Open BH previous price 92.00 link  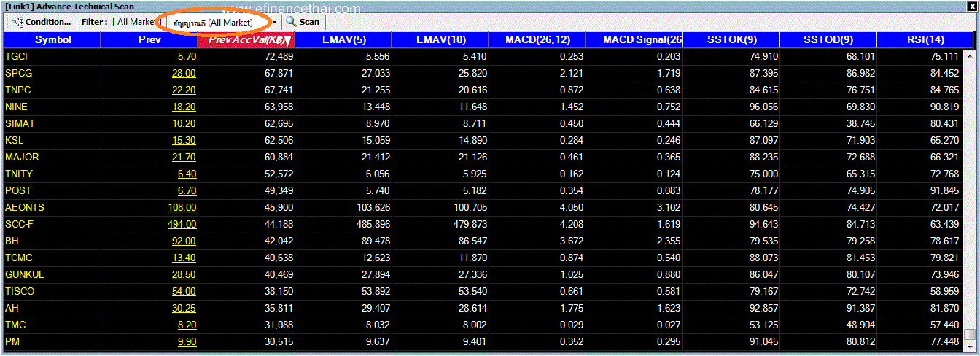tap(184, 241)
